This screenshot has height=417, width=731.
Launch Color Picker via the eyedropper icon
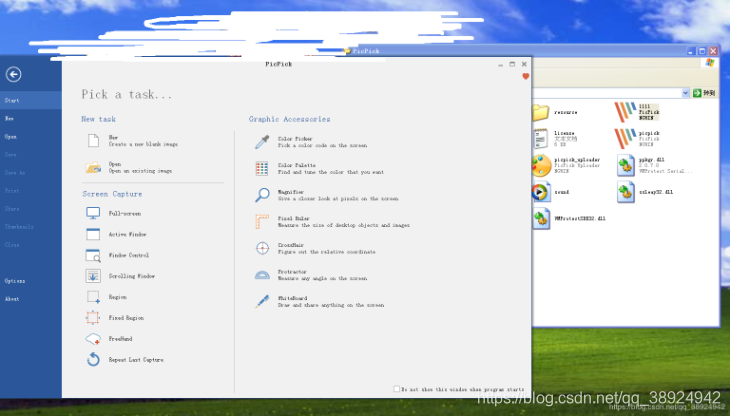(262, 142)
